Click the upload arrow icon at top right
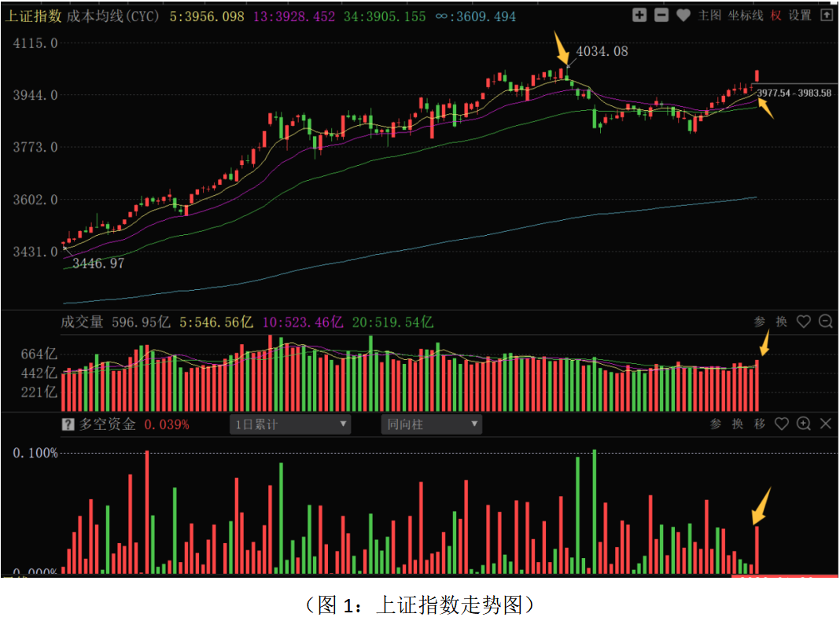This screenshot has height=621, width=840. pyautogui.click(x=826, y=15)
